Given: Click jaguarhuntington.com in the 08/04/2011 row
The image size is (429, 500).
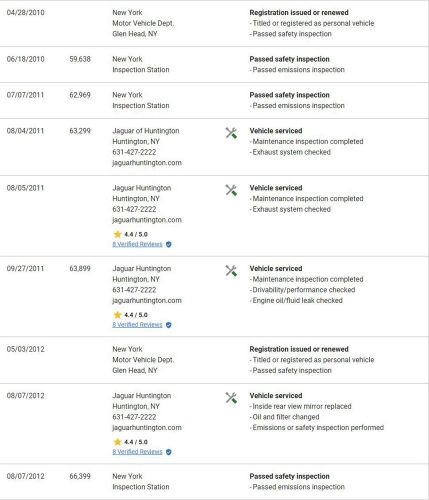Looking at the screenshot, I should [x=147, y=163].
